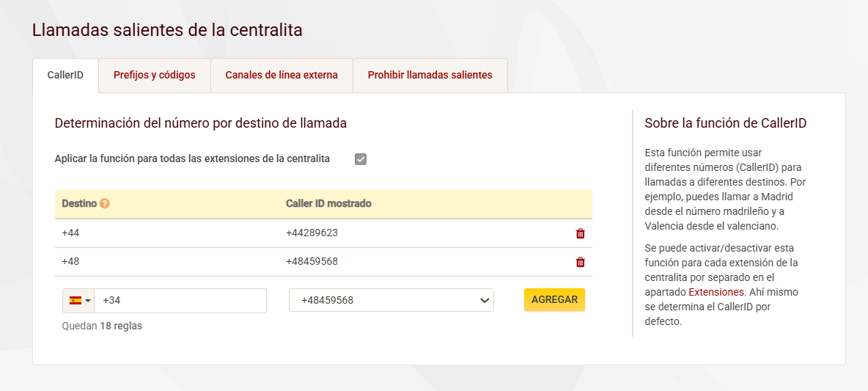Delete the +48 destination rule
This screenshot has width=868, height=391.
pyautogui.click(x=580, y=262)
